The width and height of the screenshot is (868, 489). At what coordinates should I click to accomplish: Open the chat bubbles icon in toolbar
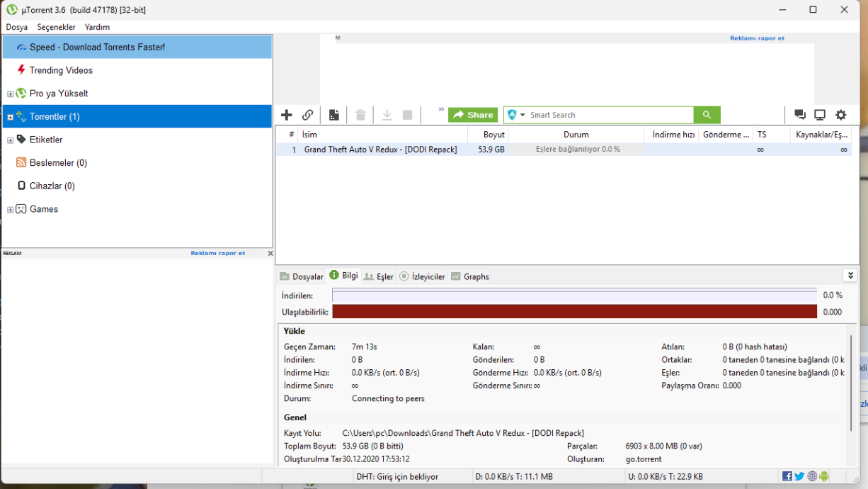(x=800, y=115)
